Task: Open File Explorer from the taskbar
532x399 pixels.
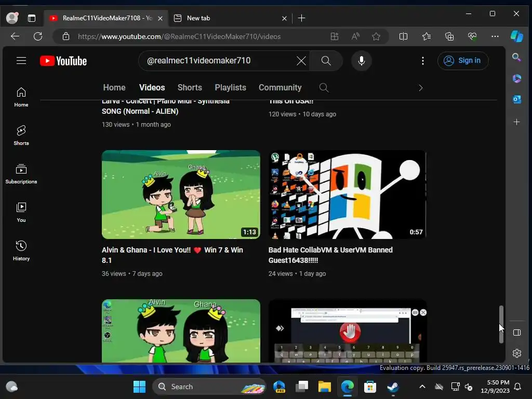Action: 324,387
